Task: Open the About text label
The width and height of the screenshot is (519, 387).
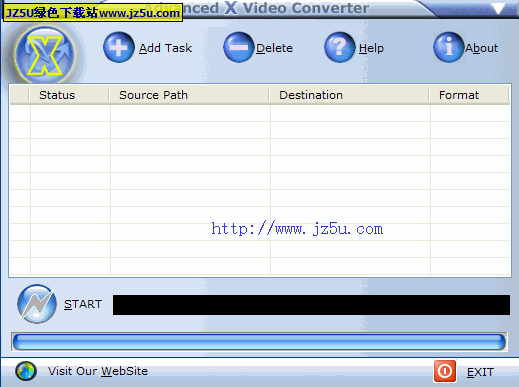Action: [x=481, y=48]
